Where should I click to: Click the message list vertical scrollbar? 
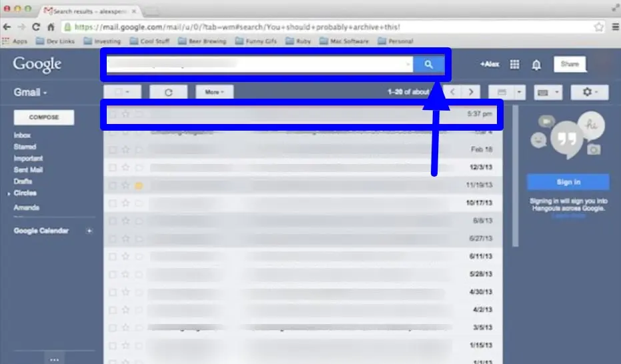click(x=515, y=176)
